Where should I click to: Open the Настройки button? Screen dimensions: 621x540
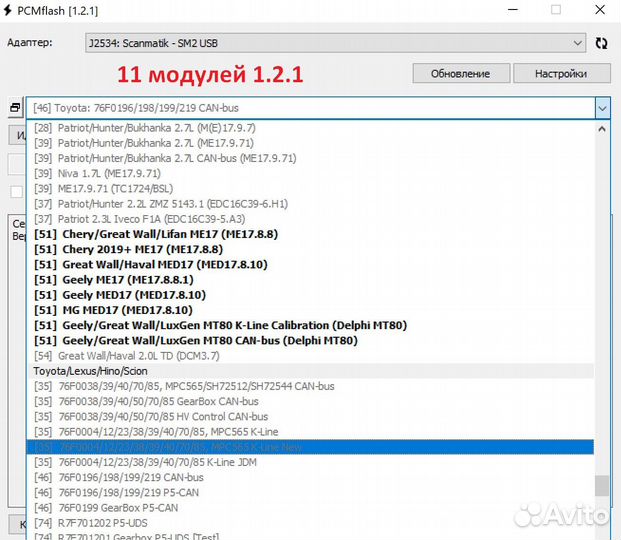tap(561, 74)
